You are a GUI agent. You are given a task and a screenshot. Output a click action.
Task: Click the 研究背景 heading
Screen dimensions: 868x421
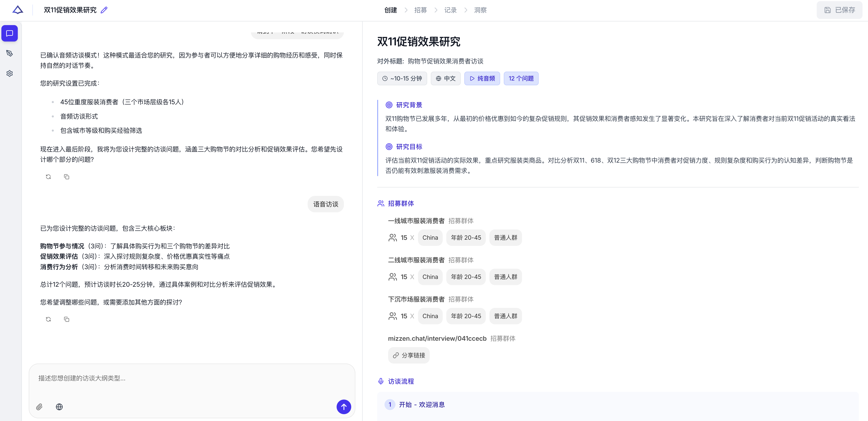(409, 105)
